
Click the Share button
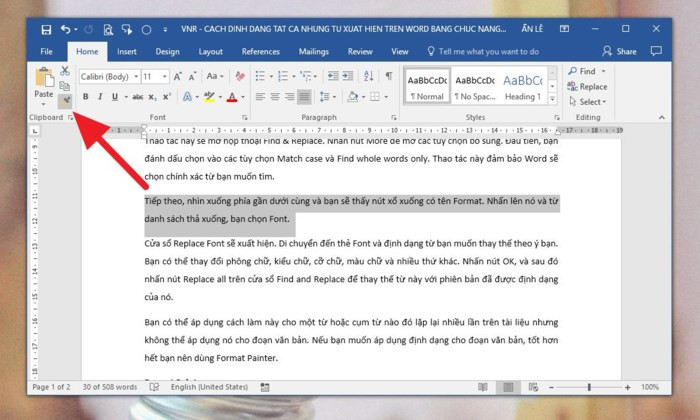click(x=620, y=50)
